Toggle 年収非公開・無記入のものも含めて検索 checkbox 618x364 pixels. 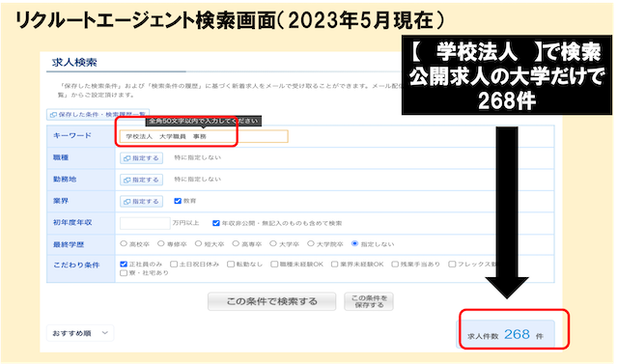click(216, 223)
